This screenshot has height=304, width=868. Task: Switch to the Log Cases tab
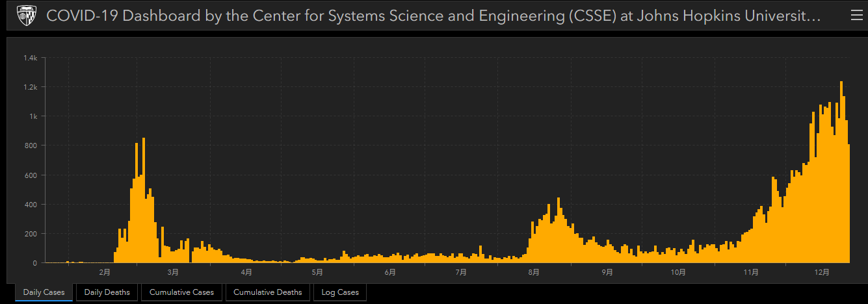click(339, 292)
